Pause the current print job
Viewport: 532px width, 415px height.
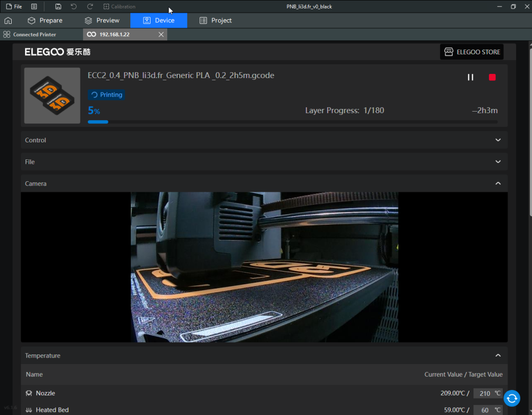[470, 77]
